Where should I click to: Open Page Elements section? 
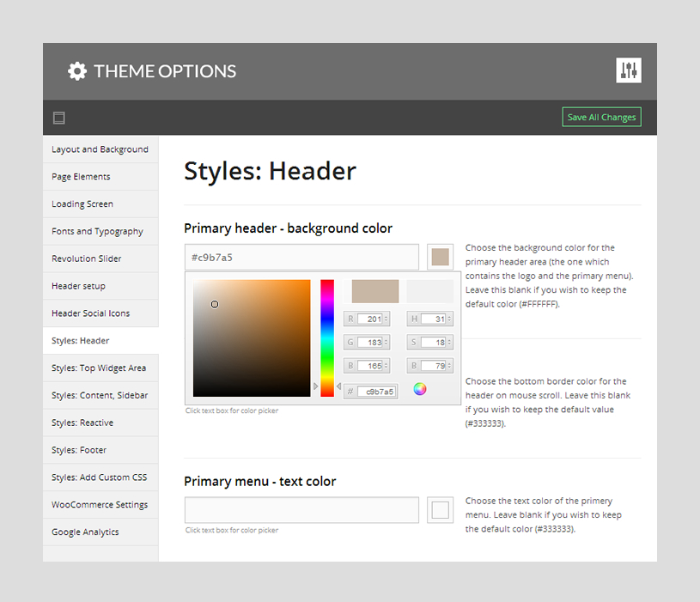(x=100, y=177)
